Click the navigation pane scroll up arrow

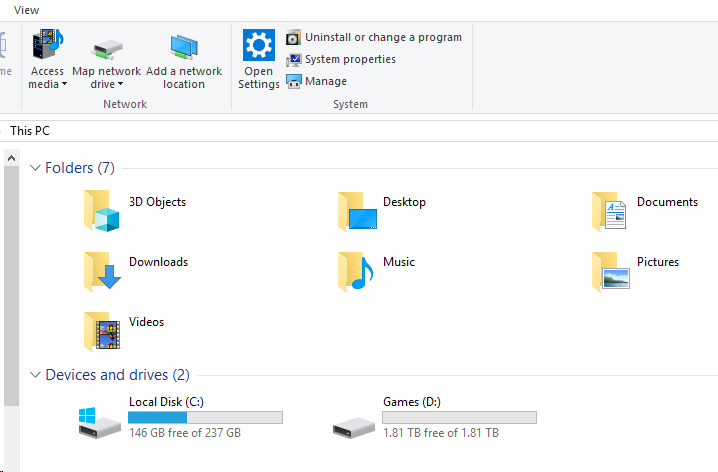point(11,158)
